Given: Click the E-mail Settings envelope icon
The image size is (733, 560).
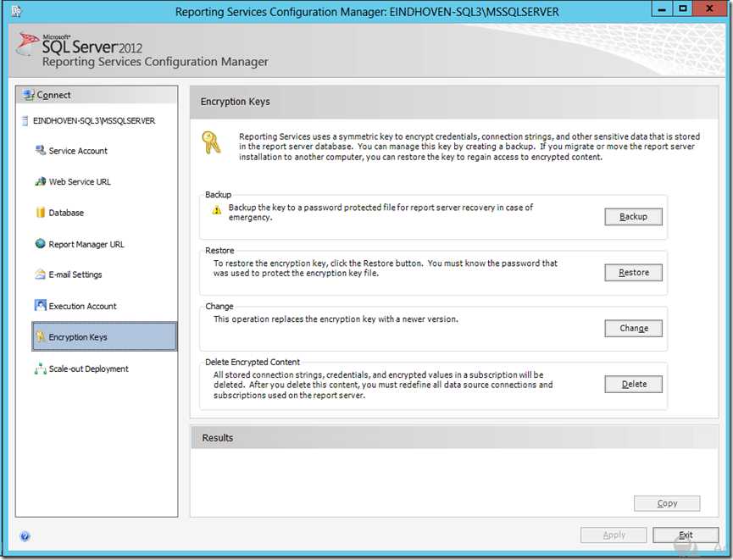Looking at the screenshot, I should coord(40,274).
